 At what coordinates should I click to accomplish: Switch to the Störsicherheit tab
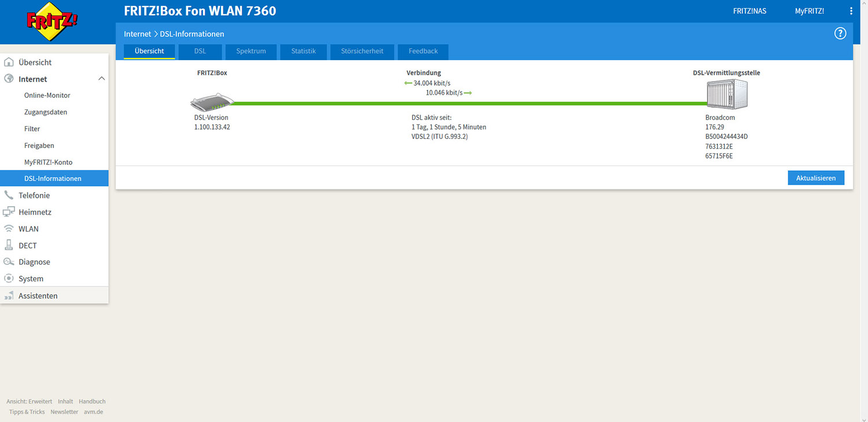pos(362,51)
